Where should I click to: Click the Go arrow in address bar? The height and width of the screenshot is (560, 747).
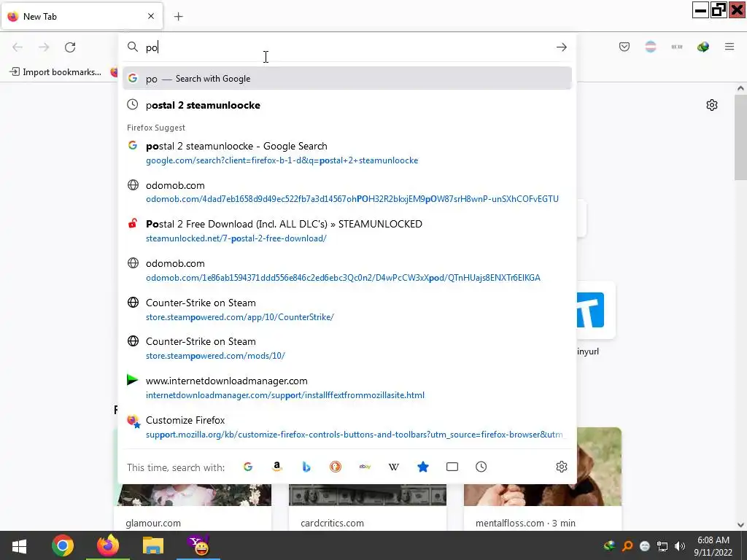pos(561,47)
